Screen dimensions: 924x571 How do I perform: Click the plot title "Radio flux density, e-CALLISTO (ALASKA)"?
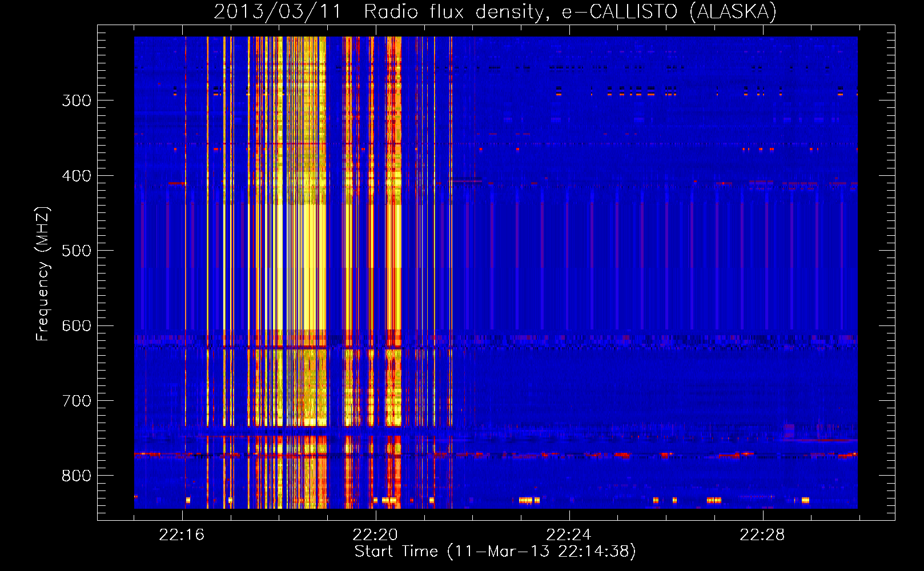[570, 12]
